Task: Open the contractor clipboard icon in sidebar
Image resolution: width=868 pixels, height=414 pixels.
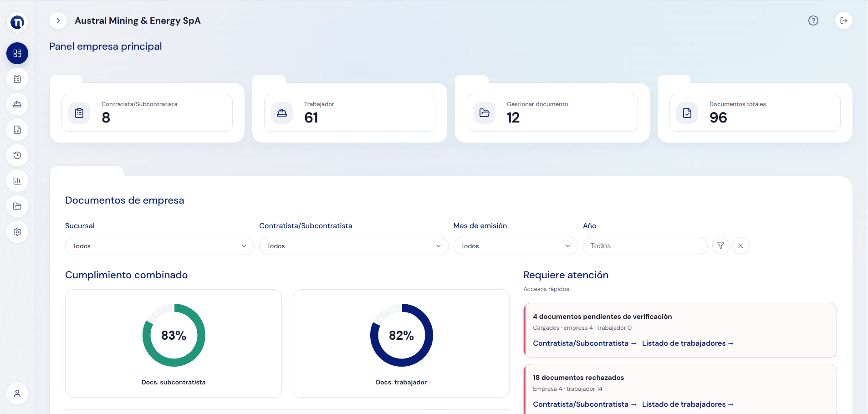Action: (17, 79)
